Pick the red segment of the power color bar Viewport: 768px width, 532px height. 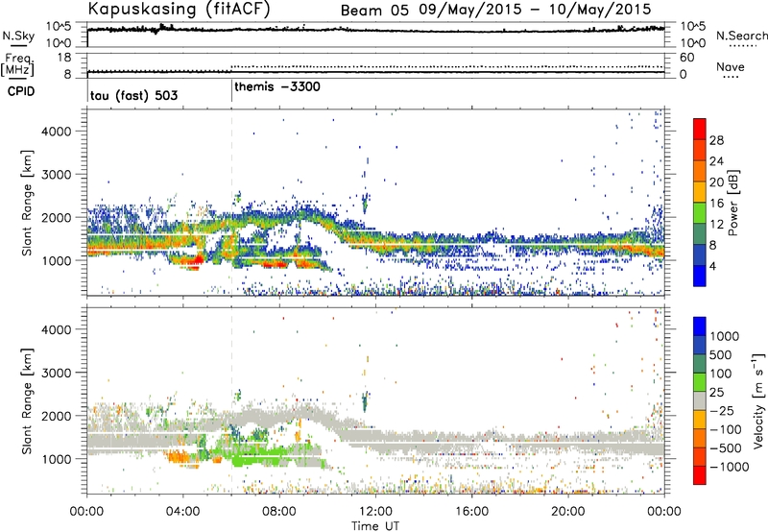point(700,129)
